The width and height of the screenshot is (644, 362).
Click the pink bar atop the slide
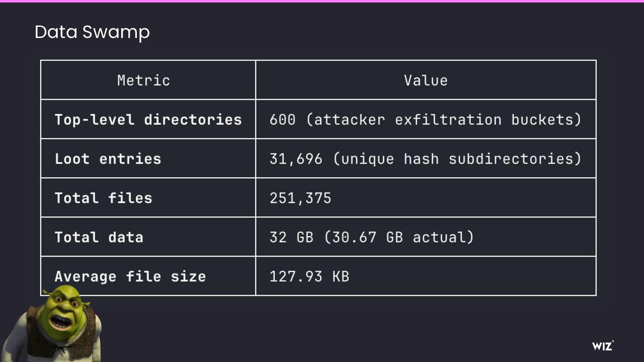point(322,1)
